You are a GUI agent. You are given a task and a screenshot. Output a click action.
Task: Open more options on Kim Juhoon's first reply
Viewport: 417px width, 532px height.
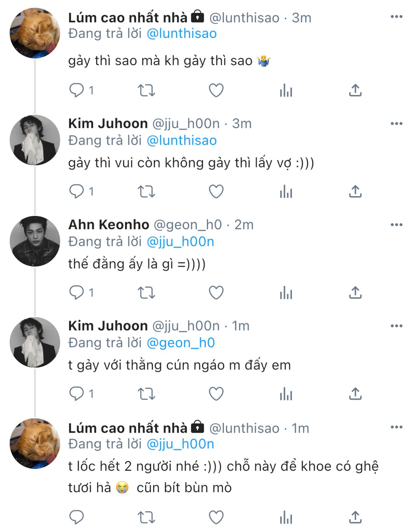[396, 124]
